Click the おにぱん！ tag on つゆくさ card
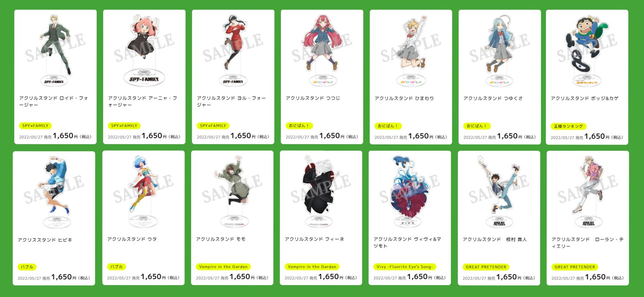Viewport: 644px width, 297px height. coord(477,126)
